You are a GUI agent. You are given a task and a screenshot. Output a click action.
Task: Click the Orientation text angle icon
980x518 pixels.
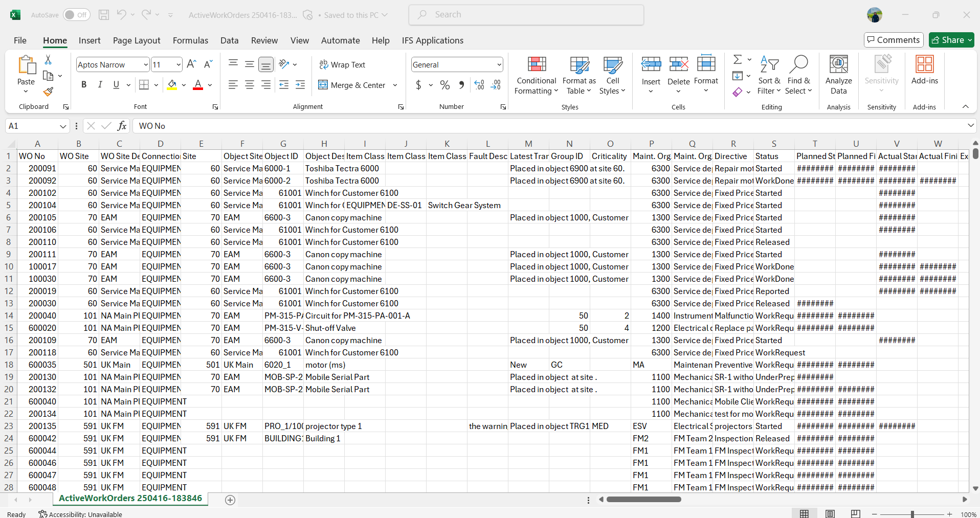[284, 64]
